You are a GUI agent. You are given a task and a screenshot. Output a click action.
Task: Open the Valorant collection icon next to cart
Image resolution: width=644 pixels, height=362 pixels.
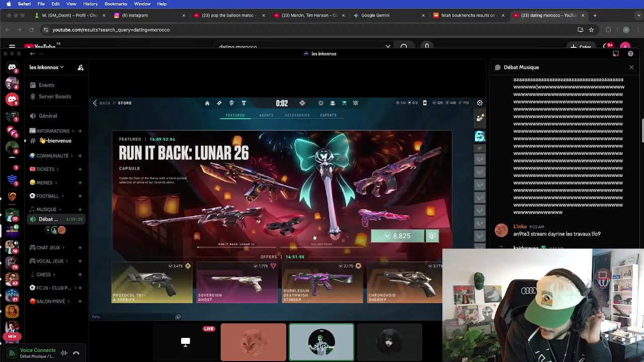coord(333,103)
